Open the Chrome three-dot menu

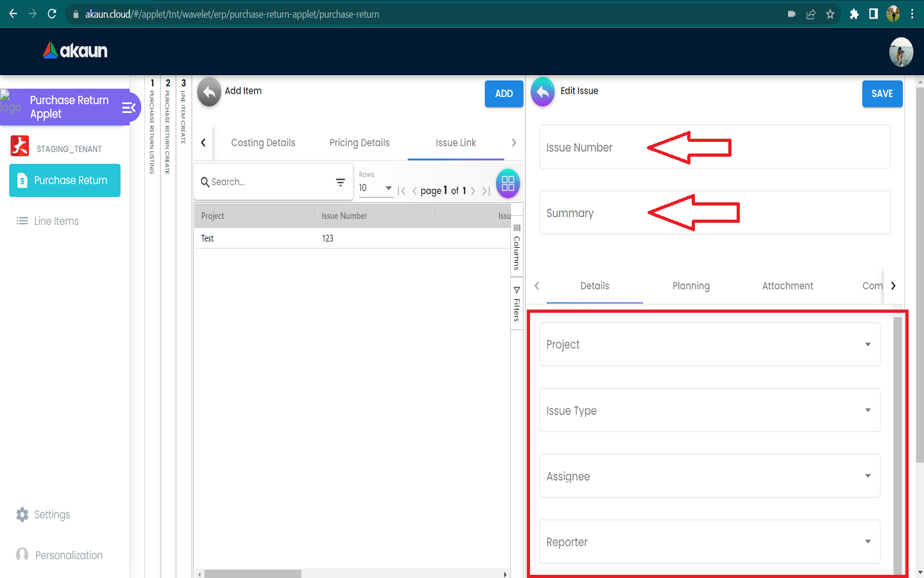(912, 14)
